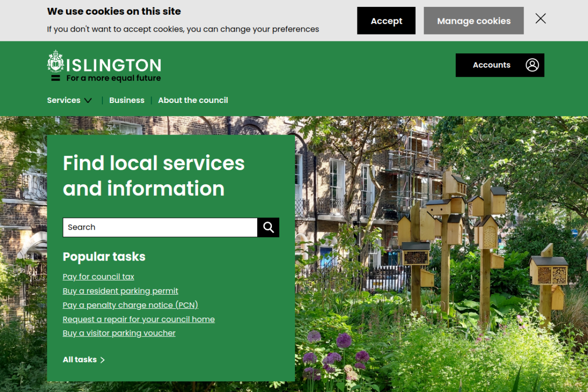The width and height of the screenshot is (588, 392).
Task: Open About the council page
Action: 193,100
